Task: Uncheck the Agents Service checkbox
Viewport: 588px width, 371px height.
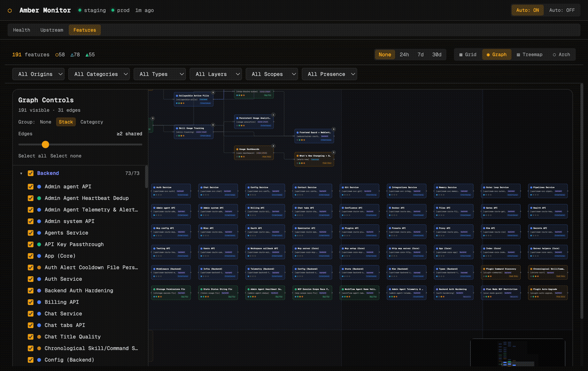Action: (31, 233)
